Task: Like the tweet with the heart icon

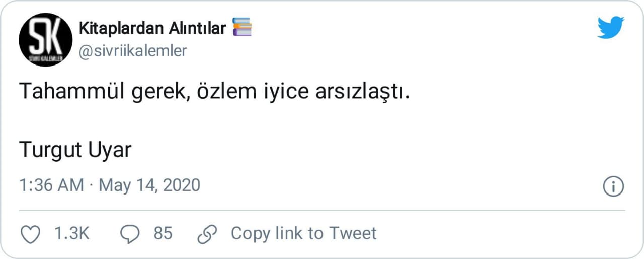Action: 31,234
